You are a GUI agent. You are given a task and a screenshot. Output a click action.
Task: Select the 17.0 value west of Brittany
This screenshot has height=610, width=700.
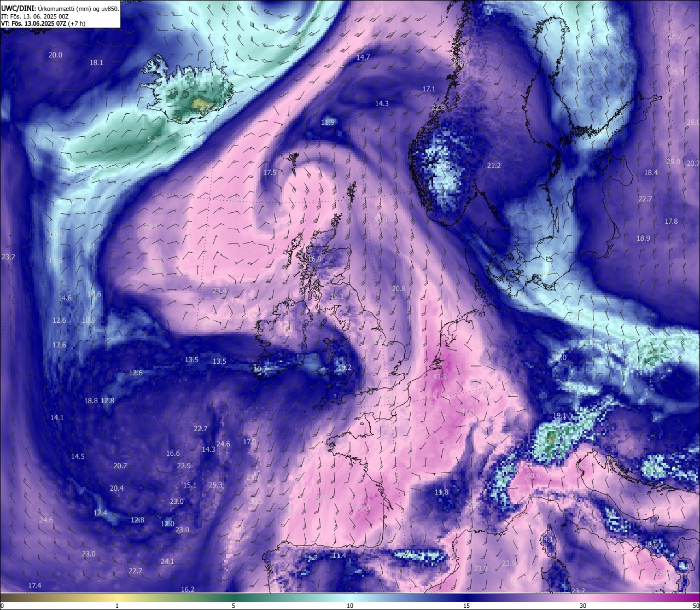click(249, 442)
